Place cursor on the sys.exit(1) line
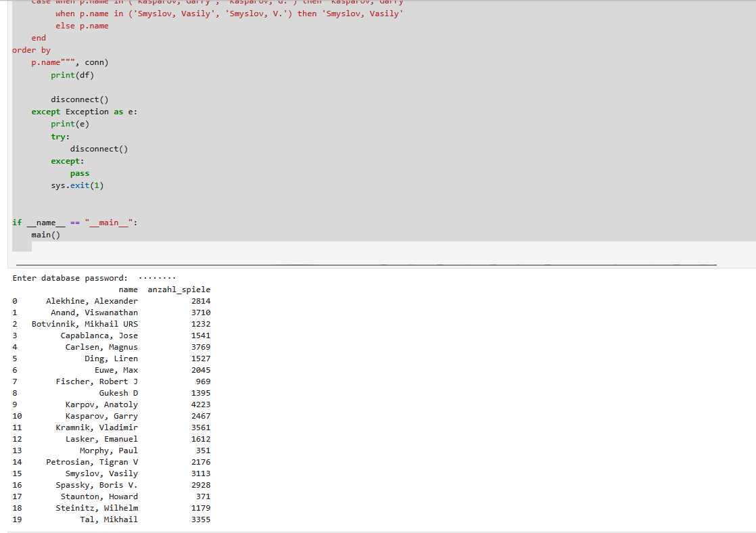 pyautogui.click(x=77, y=185)
